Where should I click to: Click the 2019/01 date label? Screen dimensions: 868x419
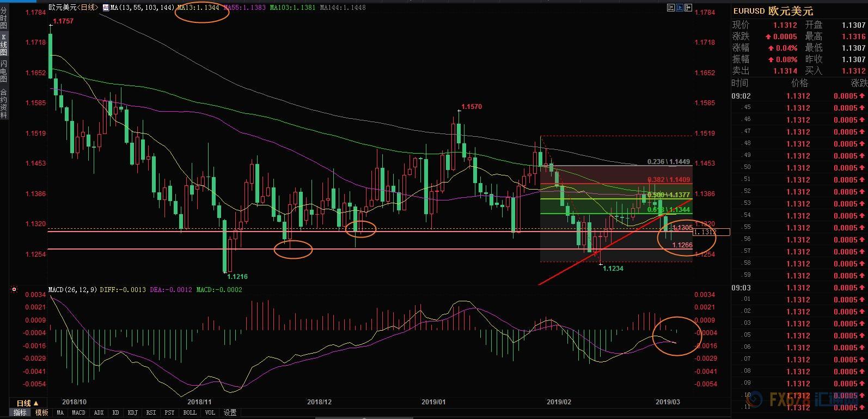click(x=433, y=402)
